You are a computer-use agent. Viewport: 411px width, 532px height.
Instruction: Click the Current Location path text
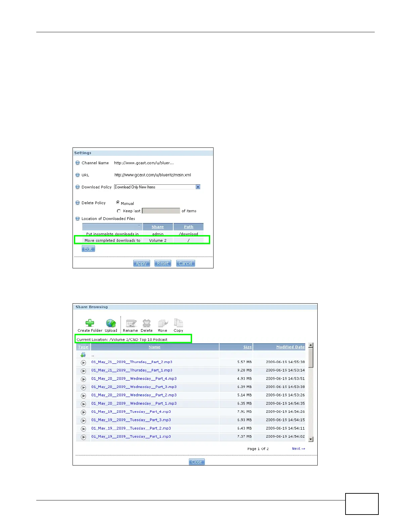[x=122, y=340]
